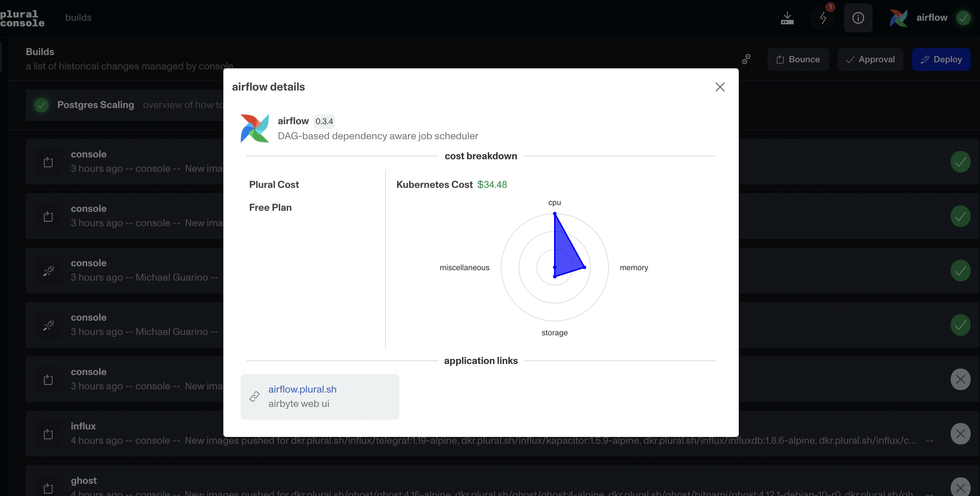Click the plural console logo
Image resolution: width=980 pixels, height=496 pixels.
(x=22, y=18)
